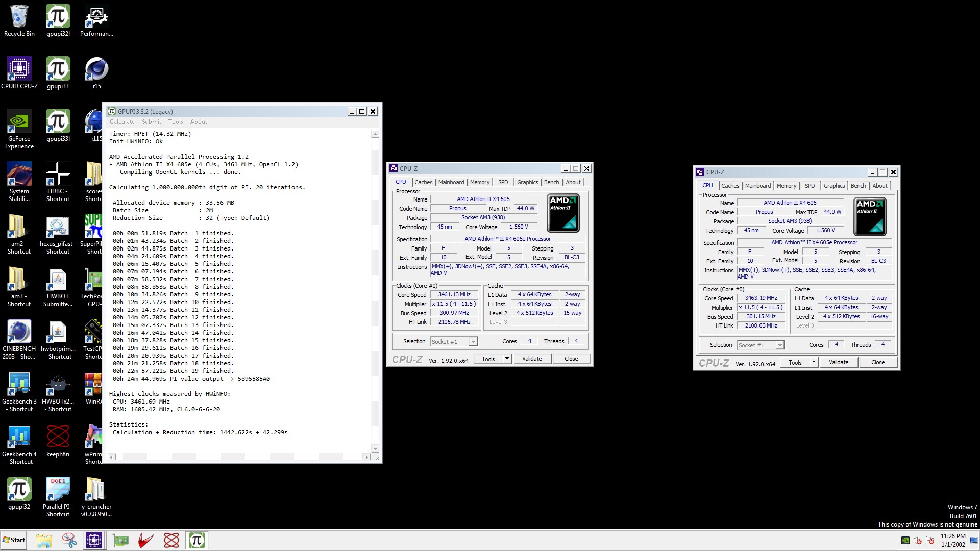The height and width of the screenshot is (551, 980).
Task: Open Tools menu in GPUPI
Action: (176, 122)
